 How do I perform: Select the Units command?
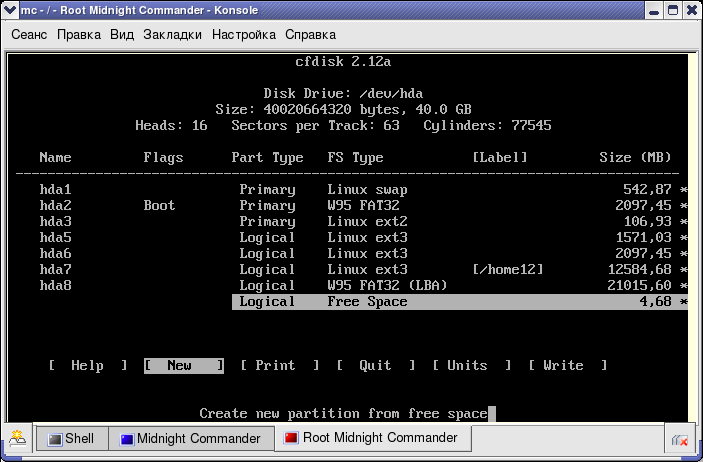[x=472, y=366]
